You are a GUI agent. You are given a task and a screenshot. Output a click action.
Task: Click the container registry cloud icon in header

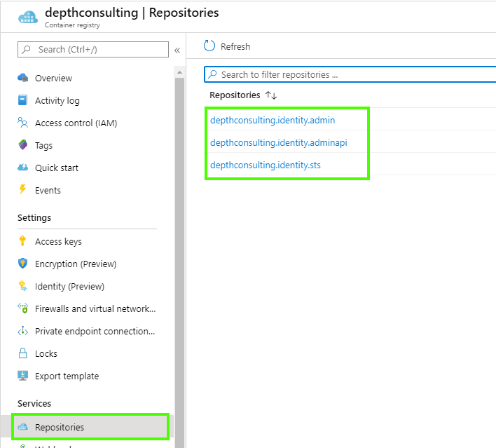(x=28, y=17)
